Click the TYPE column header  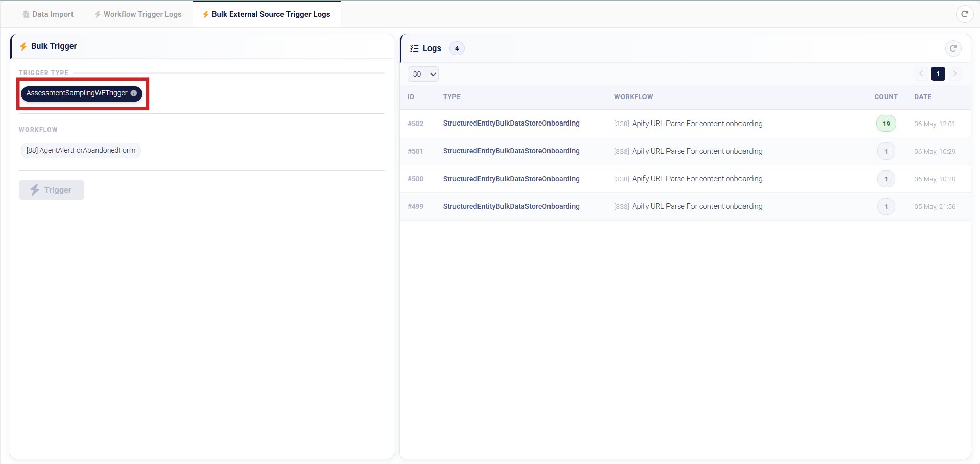pyautogui.click(x=452, y=97)
